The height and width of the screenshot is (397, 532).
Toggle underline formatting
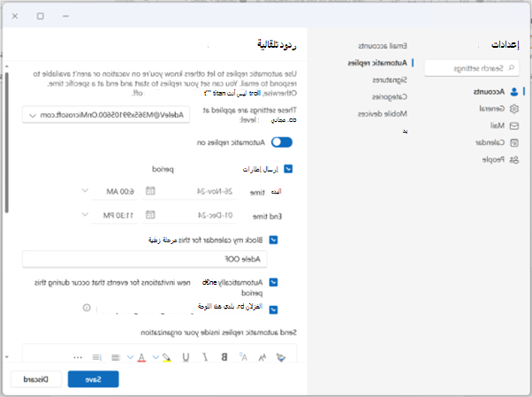pyautogui.click(x=186, y=357)
